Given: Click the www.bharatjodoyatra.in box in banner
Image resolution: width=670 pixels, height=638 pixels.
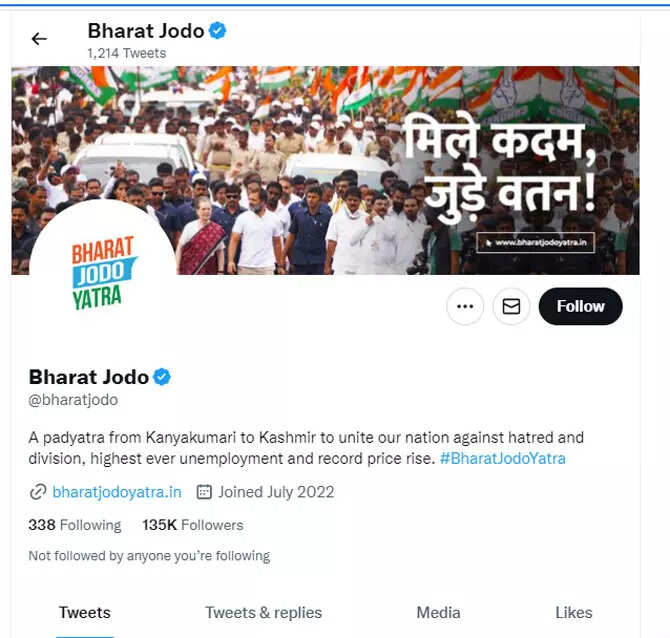Looking at the screenshot, I should [x=535, y=243].
